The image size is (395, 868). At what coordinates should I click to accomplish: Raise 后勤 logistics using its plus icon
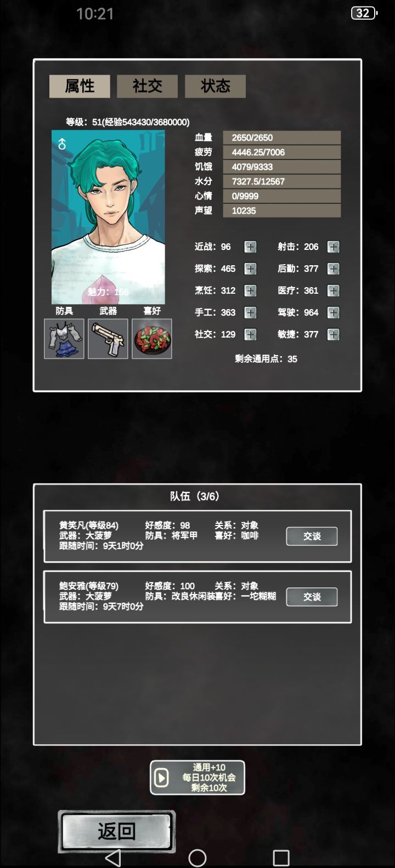point(333,269)
